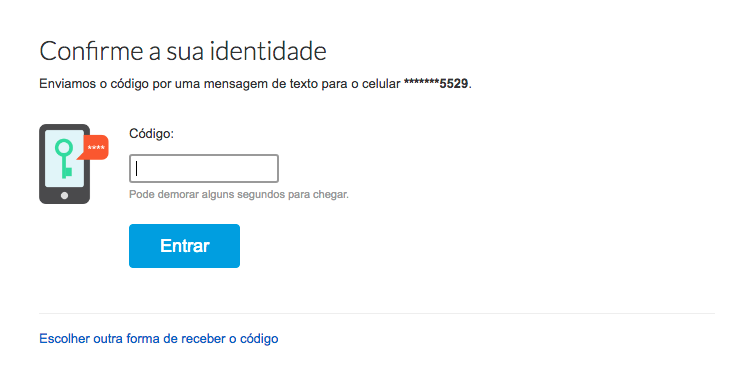Click the 'Pode demorar alguns segundos' hint text
The height and width of the screenshot is (378, 755).
tap(238, 195)
